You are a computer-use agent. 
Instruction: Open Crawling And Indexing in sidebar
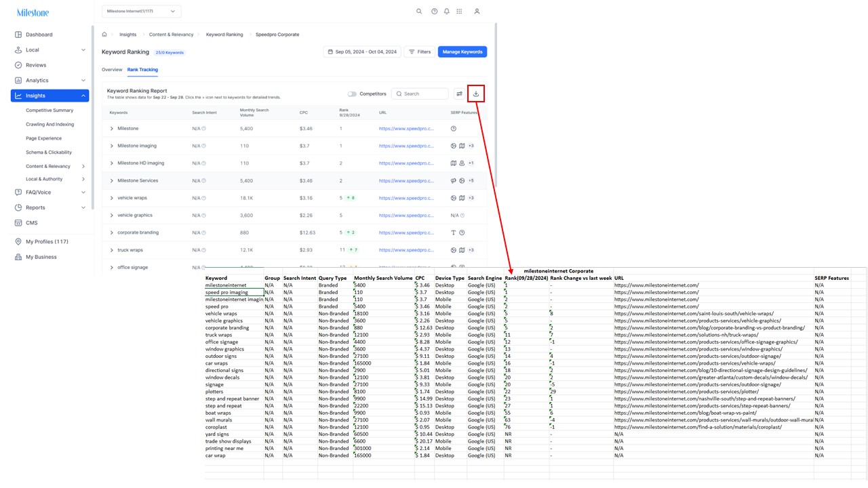tap(50, 125)
